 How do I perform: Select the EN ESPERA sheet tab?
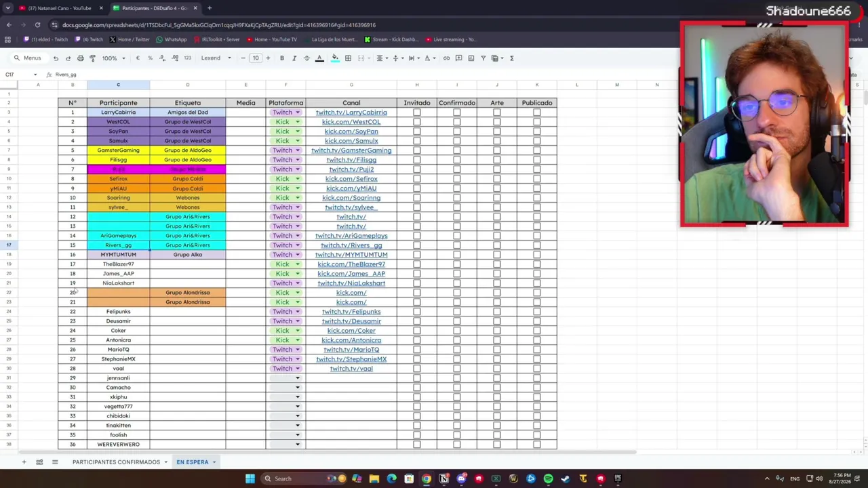pyautogui.click(x=193, y=462)
